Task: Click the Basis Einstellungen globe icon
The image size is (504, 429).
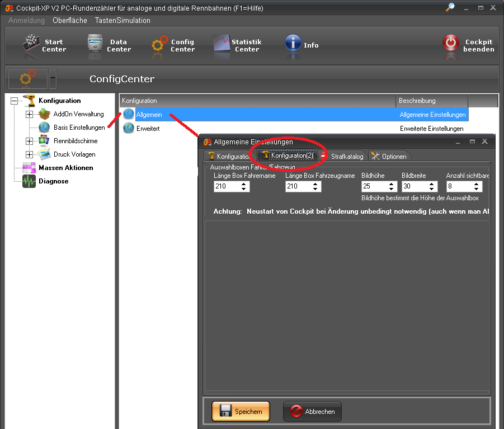Action: 44,128
